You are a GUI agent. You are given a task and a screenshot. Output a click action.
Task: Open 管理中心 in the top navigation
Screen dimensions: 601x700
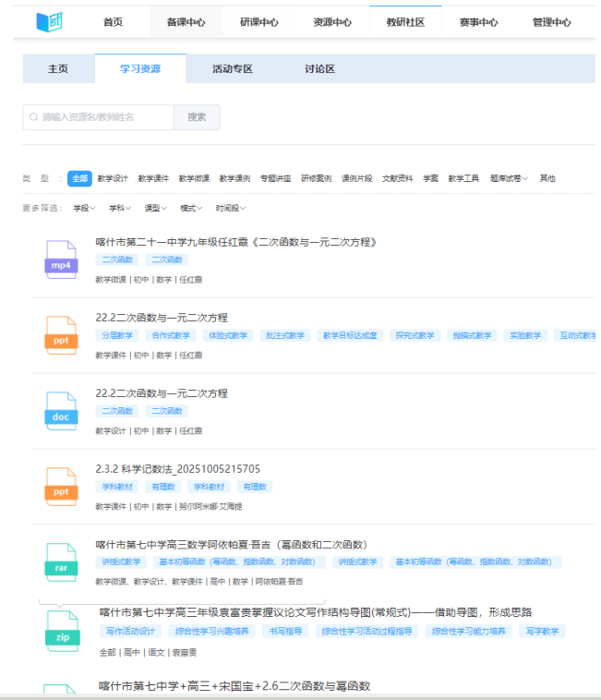552,22
